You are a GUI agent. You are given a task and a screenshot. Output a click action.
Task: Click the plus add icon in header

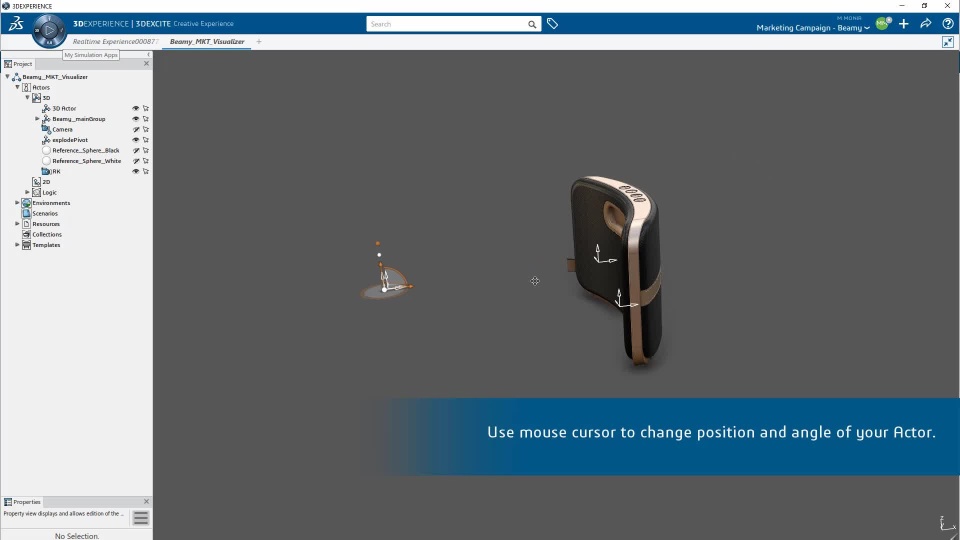(904, 24)
